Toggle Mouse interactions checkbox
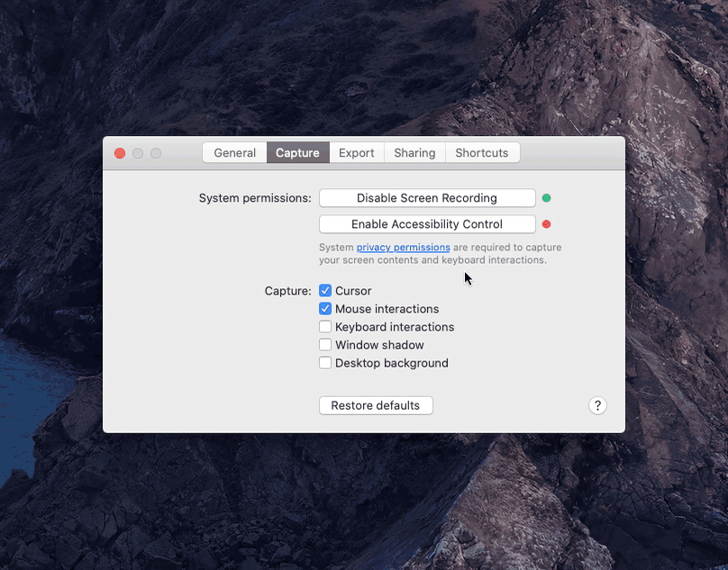Screen dimensions: 728x570 point(325,309)
